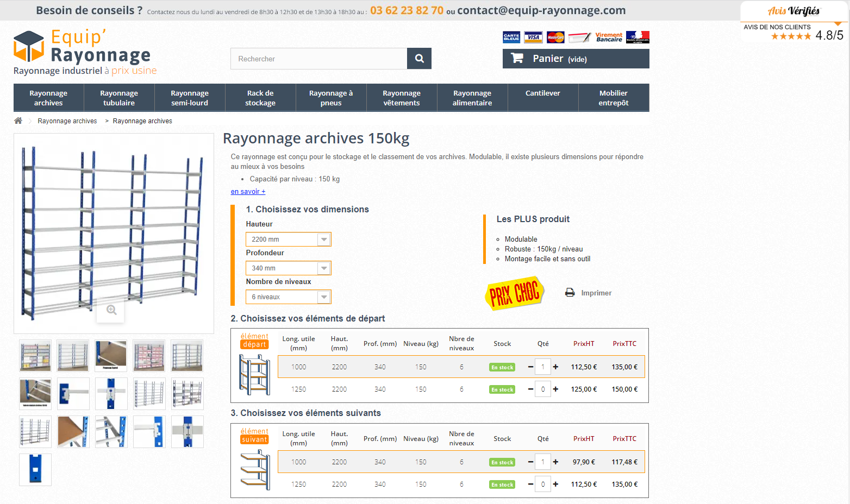
Task: Click the contact email address link
Action: tap(541, 10)
